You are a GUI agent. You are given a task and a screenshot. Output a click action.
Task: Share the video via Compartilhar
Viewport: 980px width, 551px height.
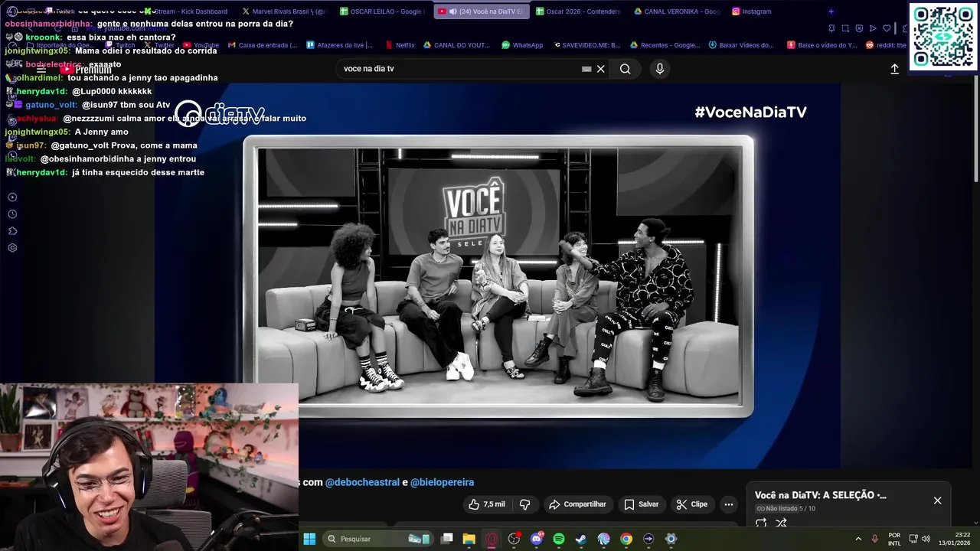[577, 504]
